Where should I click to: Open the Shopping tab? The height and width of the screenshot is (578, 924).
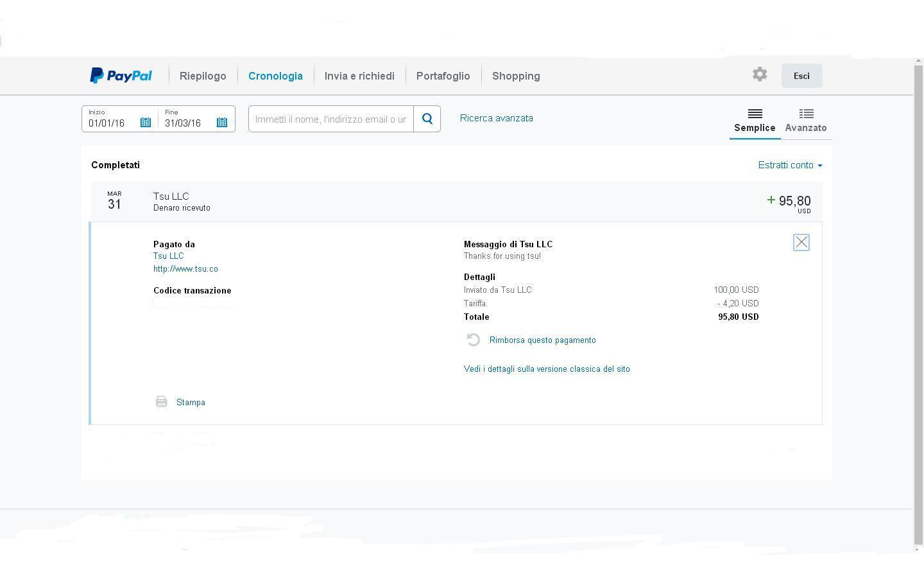(516, 76)
